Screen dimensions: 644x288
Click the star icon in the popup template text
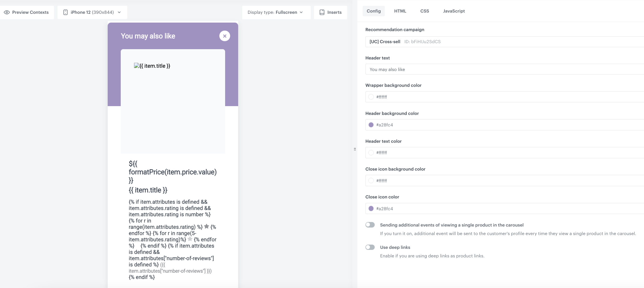[207, 226]
